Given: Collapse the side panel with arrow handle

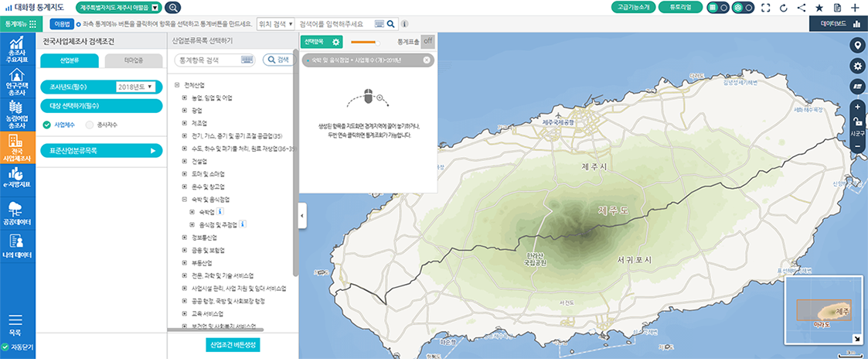Looking at the screenshot, I should point(303,217).
